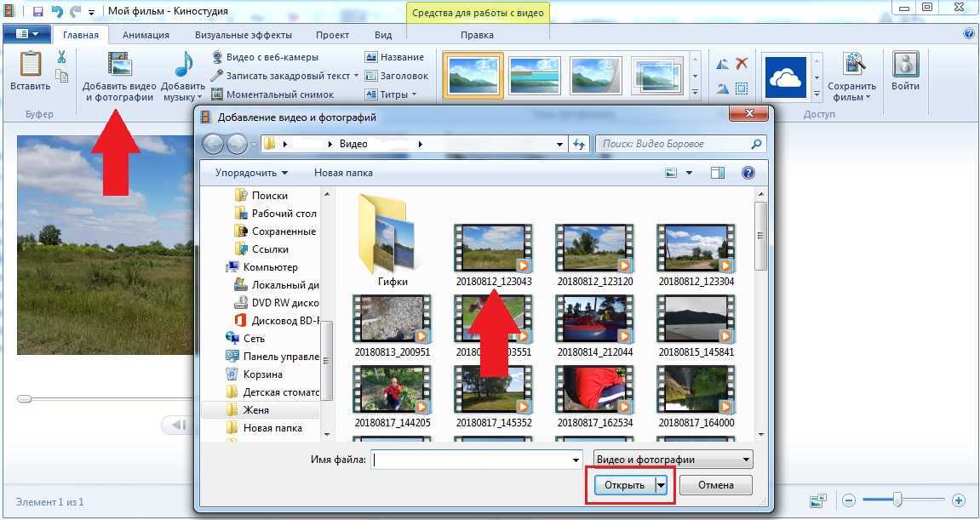Click the Войти sign-in icon
Viewport: 980px width, 520px height.
[905, 65]
